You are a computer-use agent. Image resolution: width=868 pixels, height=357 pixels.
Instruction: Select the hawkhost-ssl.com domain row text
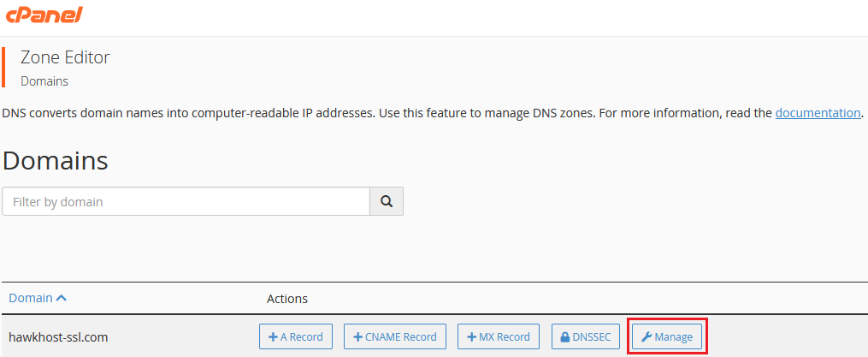pos(58,337)
